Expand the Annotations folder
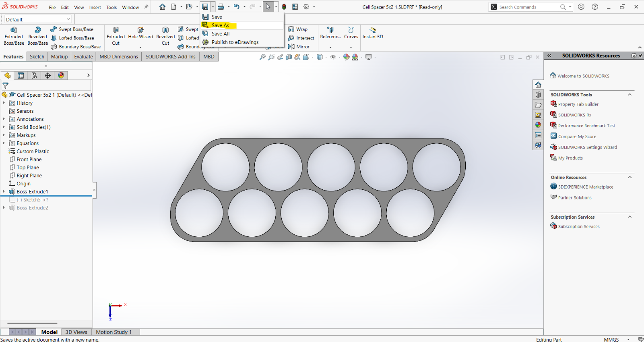Viewport: 644px width, 342px height. (x=4, y=119)
